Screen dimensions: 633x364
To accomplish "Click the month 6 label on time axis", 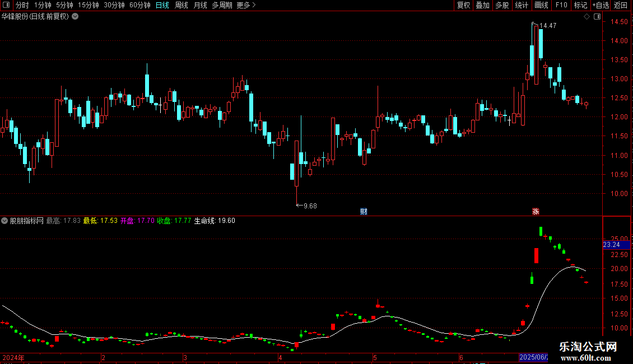I will click(461, 357).
